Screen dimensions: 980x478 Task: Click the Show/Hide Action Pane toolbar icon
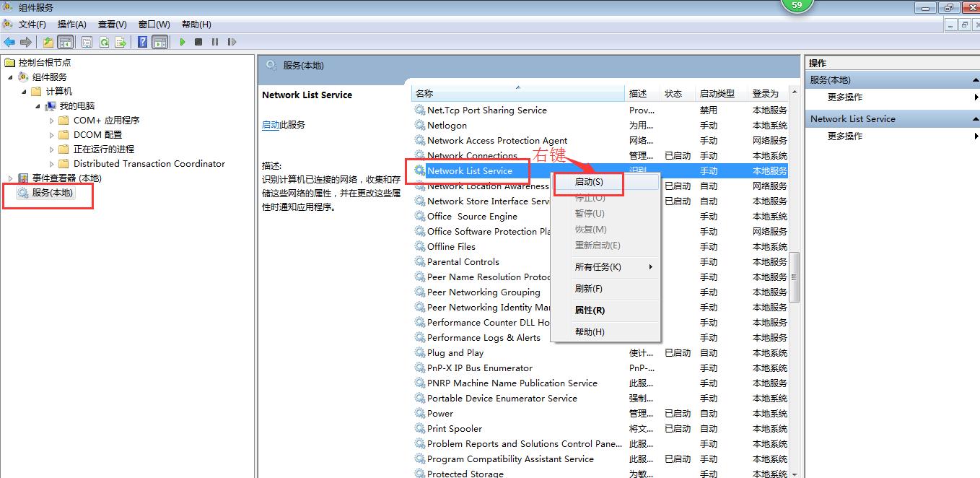(x=159, y=41)
